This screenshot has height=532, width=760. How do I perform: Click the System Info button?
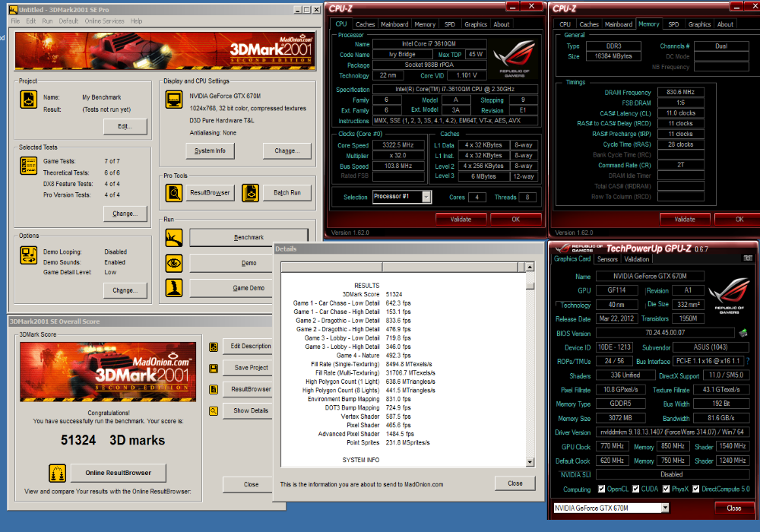pyautogui.click(x=210, y=150)
